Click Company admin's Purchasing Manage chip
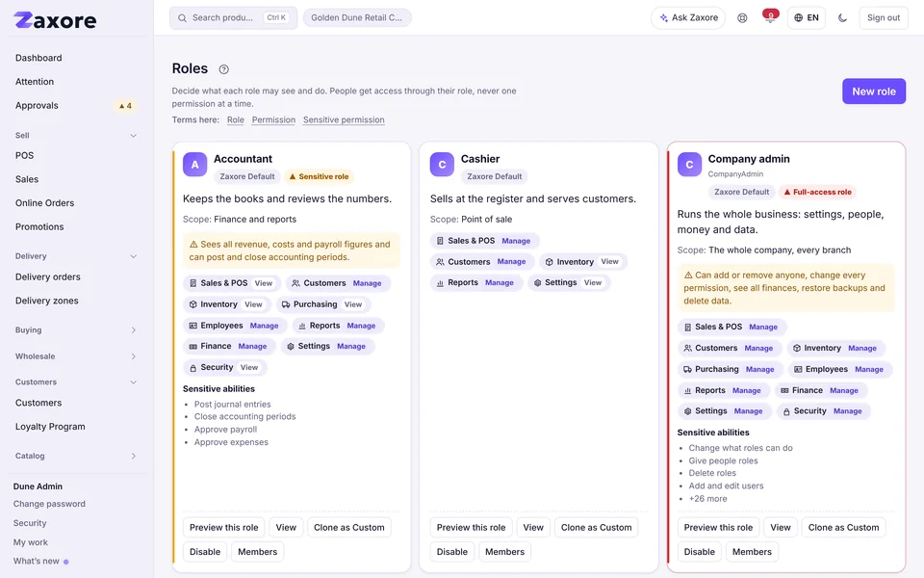 coord(730,369)
